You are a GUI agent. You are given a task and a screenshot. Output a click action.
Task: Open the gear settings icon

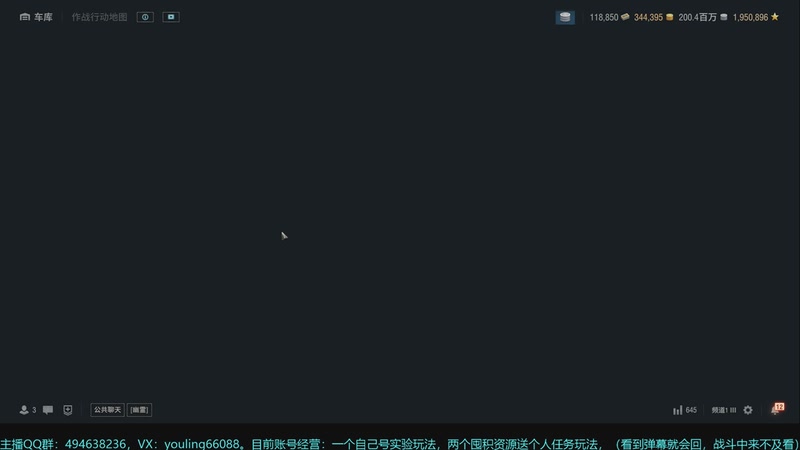(748, 410)
